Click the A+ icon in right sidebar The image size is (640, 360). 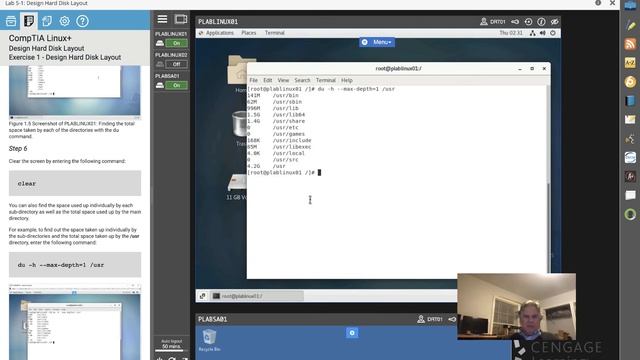click(x=630, y=176)
